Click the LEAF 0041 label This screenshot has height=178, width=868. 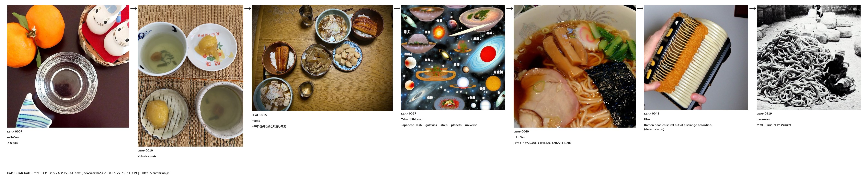click(652, 114)
